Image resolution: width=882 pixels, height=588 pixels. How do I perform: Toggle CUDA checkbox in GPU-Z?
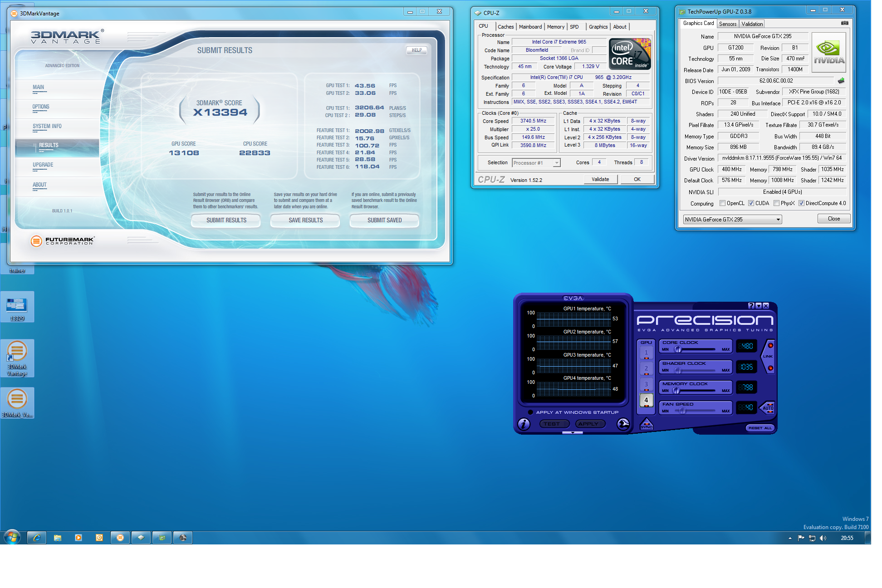[751, 203]
